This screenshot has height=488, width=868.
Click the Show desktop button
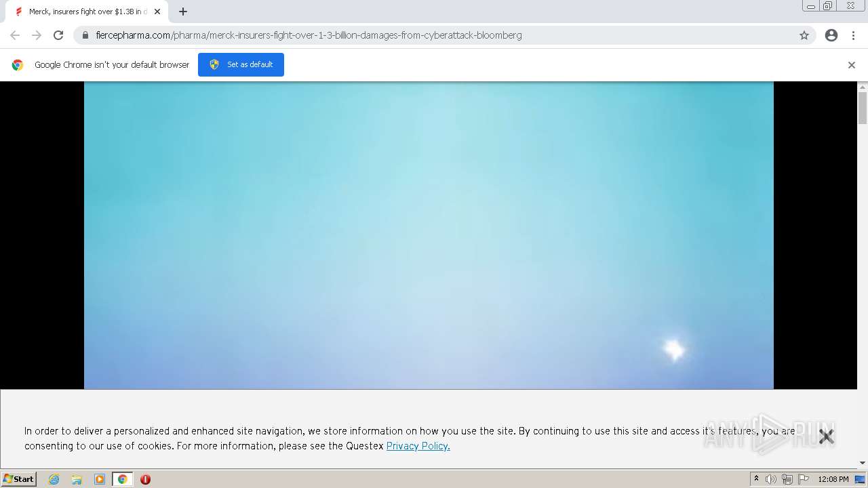click(x=861, y=479)
